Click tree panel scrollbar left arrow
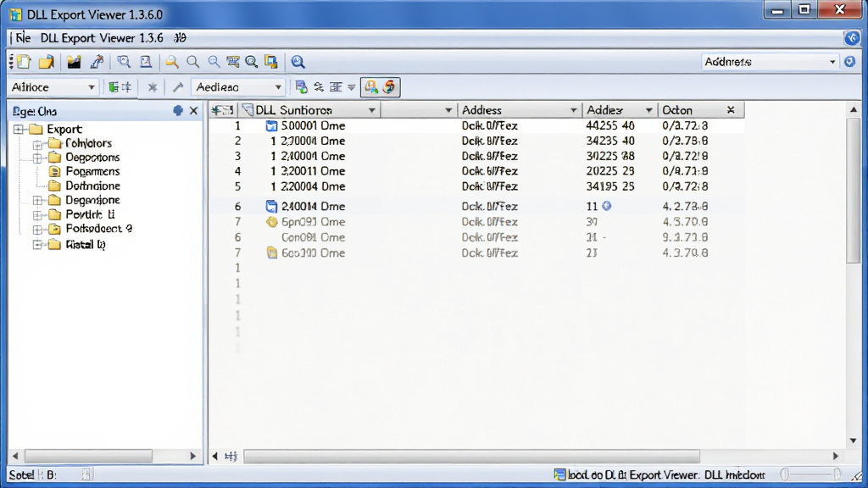Image resolution: width=868 pixels, height=488 pixels. click(15, 456)
